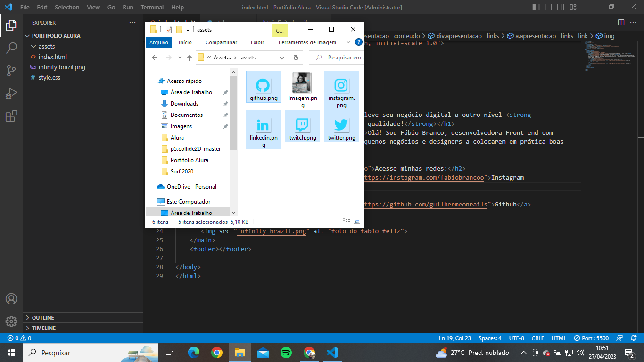The height and width of the screenshot is (362, 644).
Task: Open Customize Layout in the title bar
Action: pos(573,7)
